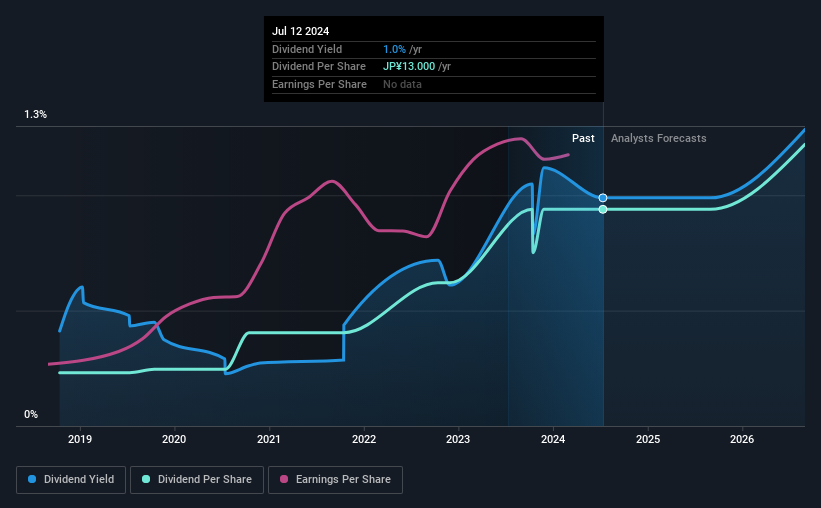Toggle the Dividend Yield legend button
Viewport: 821px width, 508px height.
[x=71, y=480]
